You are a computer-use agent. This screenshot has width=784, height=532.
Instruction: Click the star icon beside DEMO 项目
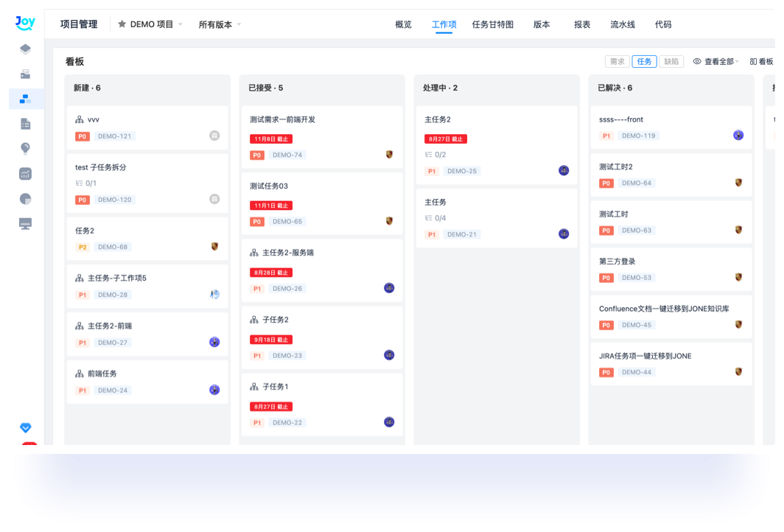point(122,24)
